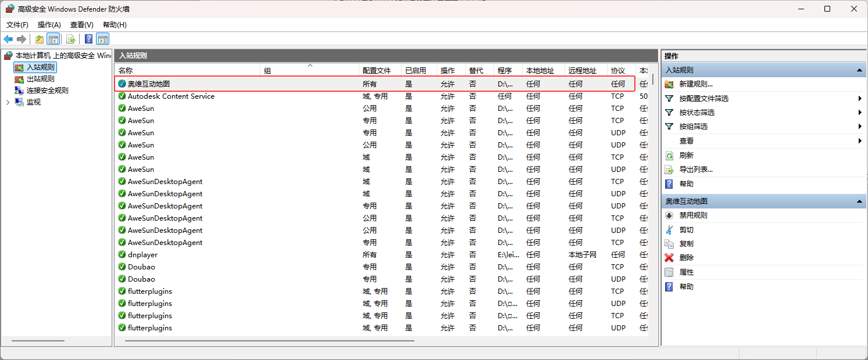
Task: Click the 剪切 scissors icon
Action: pyautogui.click(x=669, y=230)
